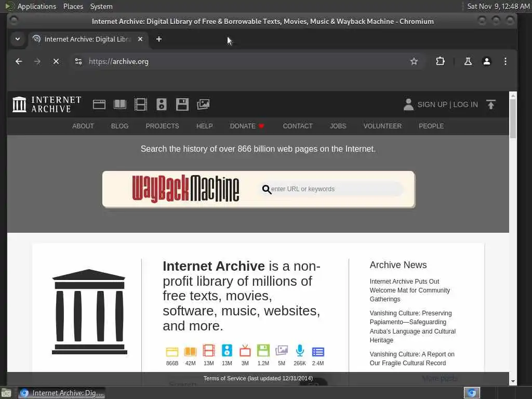The image size is (532, 399).
Task: Click the 266K microphone concerts icon
Action: [300, 351]
